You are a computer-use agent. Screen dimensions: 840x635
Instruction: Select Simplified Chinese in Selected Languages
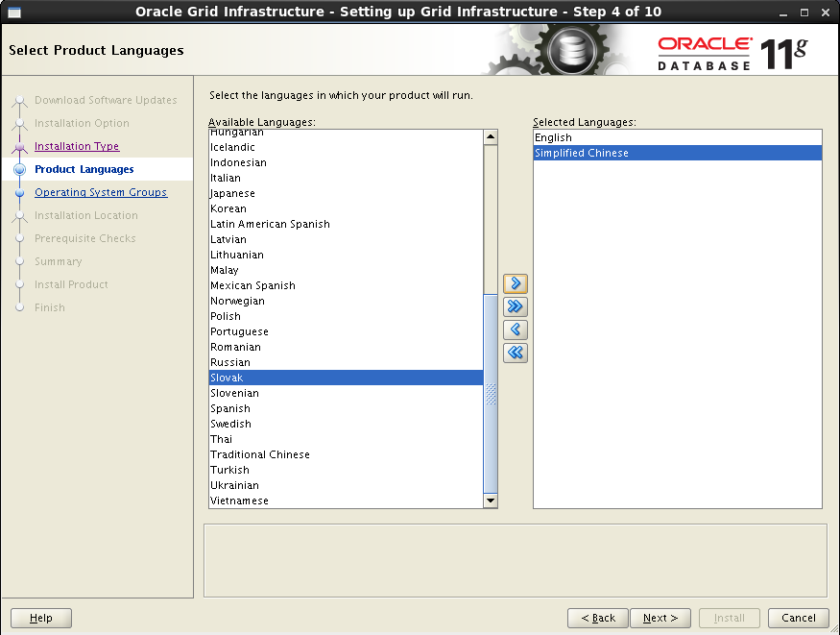pos(678,154)
